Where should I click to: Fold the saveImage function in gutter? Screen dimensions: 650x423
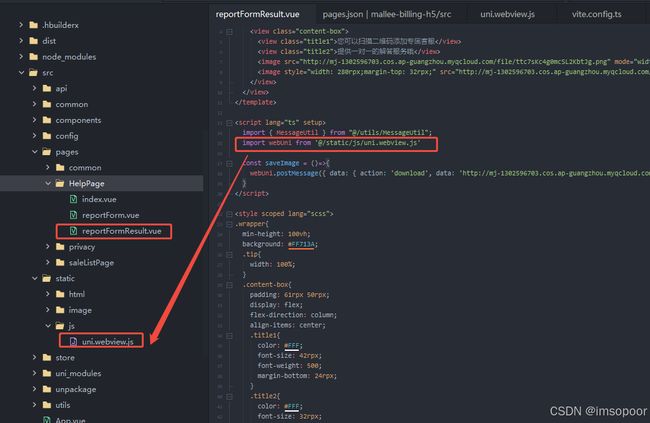(x=229, y=163)
